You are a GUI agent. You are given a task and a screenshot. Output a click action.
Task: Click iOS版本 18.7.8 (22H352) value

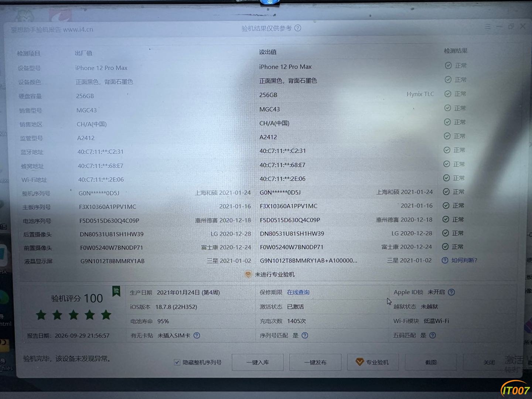(176, 307)
